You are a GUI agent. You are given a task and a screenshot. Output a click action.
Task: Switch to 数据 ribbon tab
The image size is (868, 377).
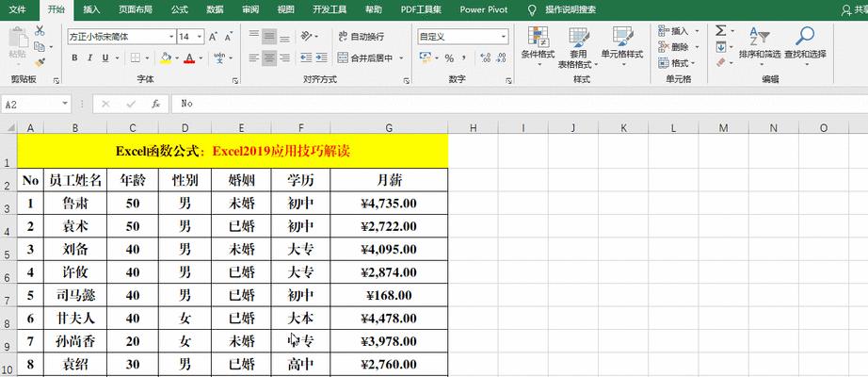point(215,9)
